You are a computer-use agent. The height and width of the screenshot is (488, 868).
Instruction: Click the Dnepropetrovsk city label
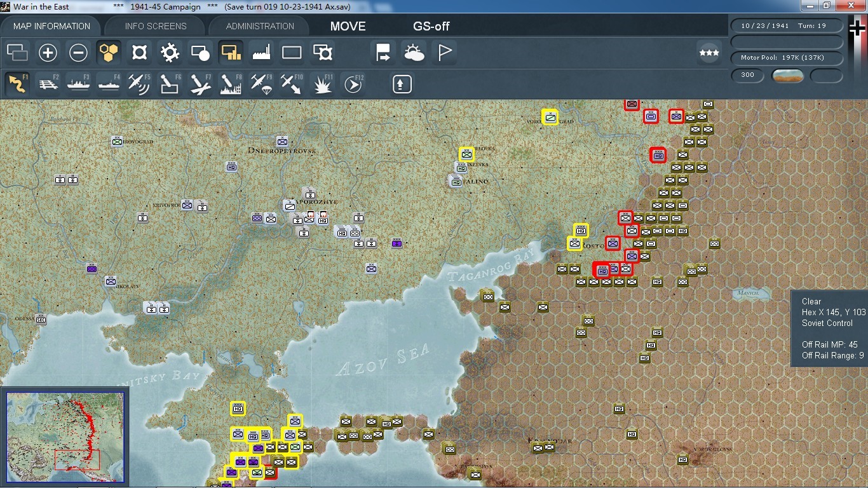[x=283, y=151]
